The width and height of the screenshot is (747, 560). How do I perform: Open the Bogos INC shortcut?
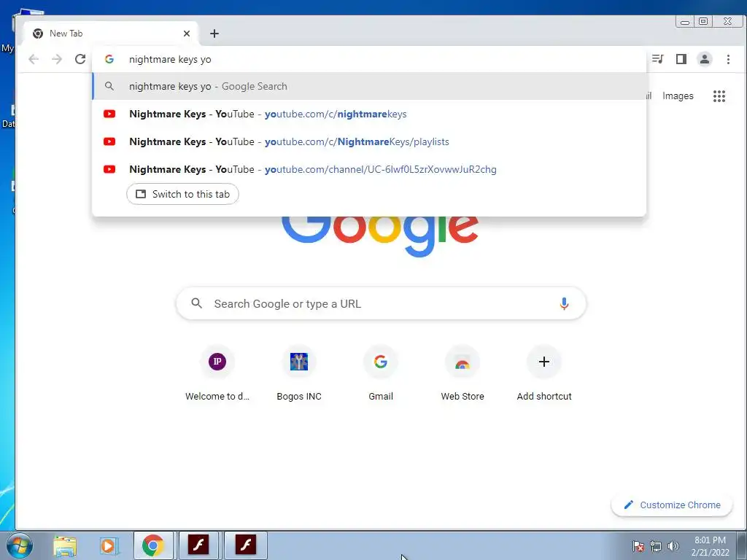[x=299, y=374]
